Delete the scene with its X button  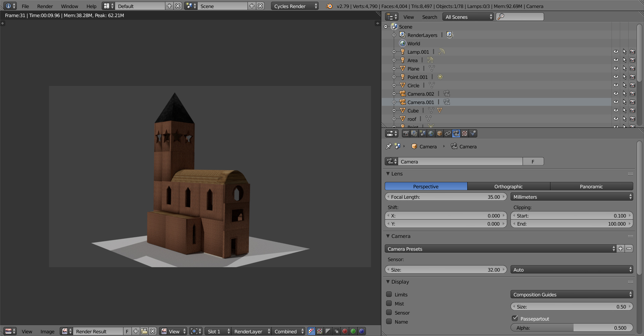[x=260, y=6]
